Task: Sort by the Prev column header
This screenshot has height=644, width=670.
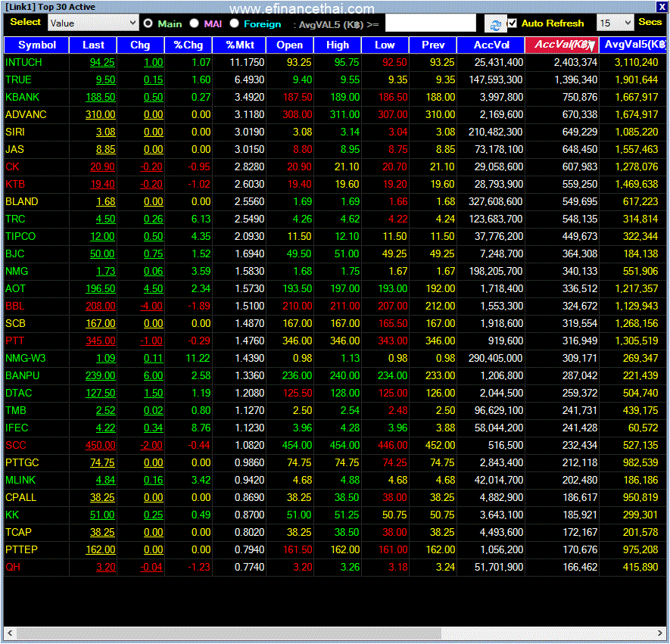Action: point(433,45)
